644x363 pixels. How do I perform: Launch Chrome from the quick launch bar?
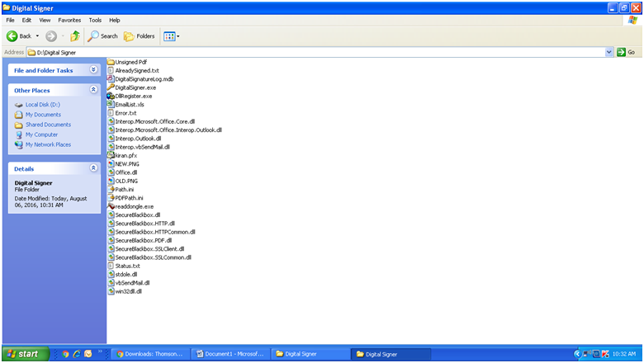coord(65,354)
